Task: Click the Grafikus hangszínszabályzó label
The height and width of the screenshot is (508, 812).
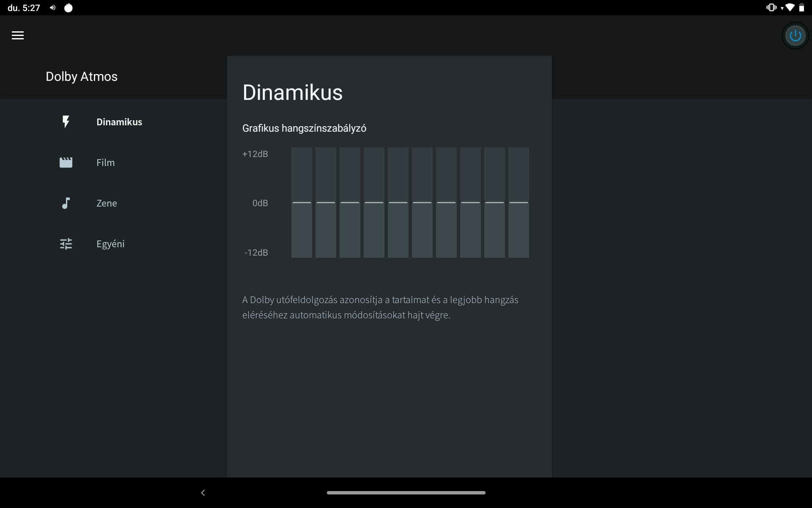Action: pyautogui.click(x=304, y=128)
